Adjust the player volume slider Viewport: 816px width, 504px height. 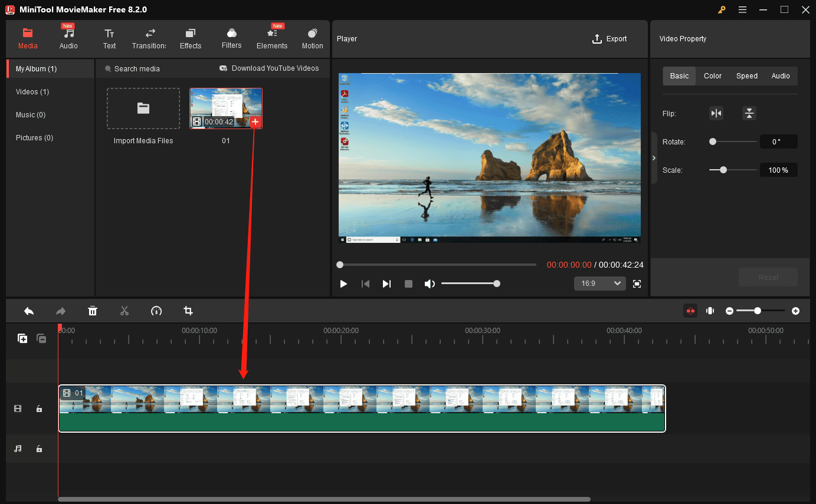470,284
